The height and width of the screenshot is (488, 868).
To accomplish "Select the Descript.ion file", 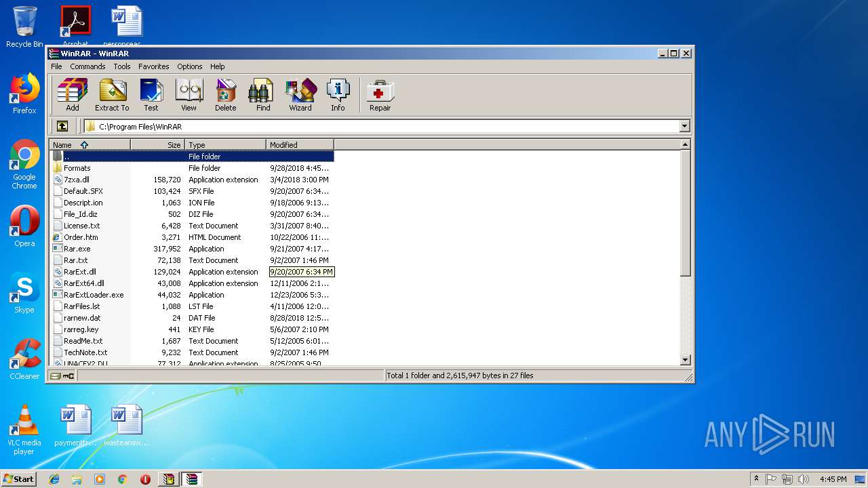I will [193, 203].
